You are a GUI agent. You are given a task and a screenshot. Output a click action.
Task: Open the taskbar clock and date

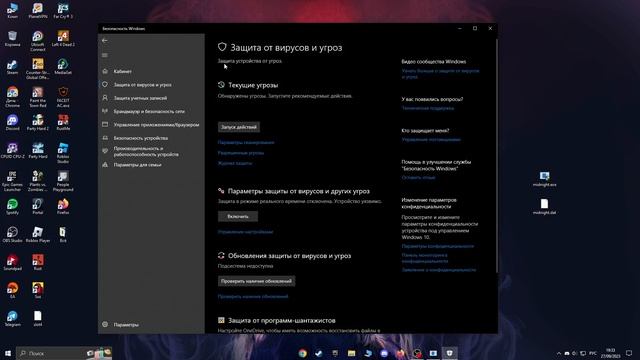610,353
